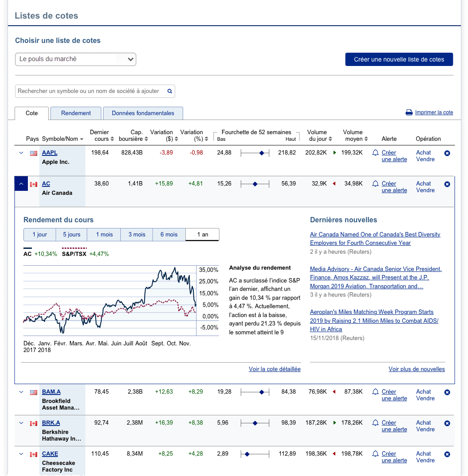Screen dimensions: 468x476
Task: Expand the BRK.A row chevron
Action: click(21, 423)
